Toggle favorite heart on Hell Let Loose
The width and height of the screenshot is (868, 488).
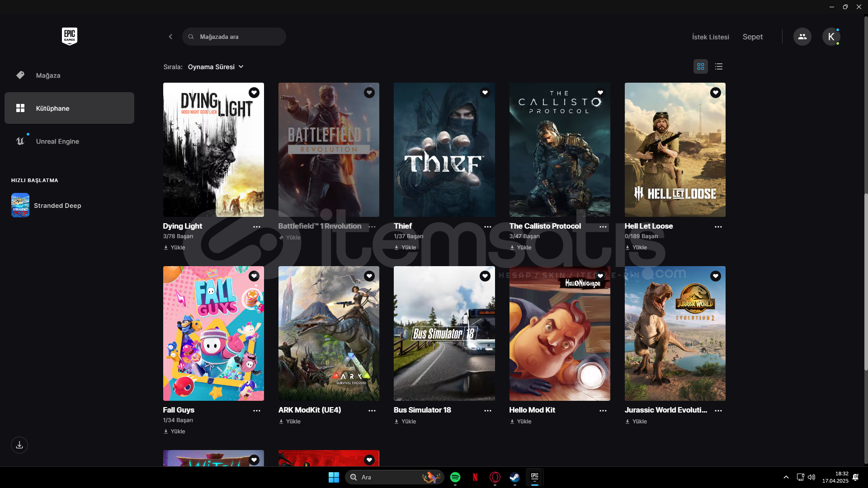coord(716,93)
